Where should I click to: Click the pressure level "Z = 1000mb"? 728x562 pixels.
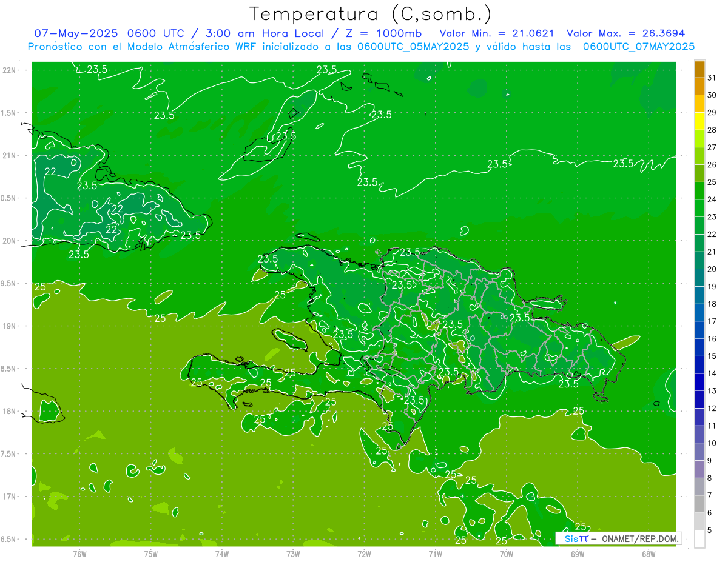(x=383, y=33)
